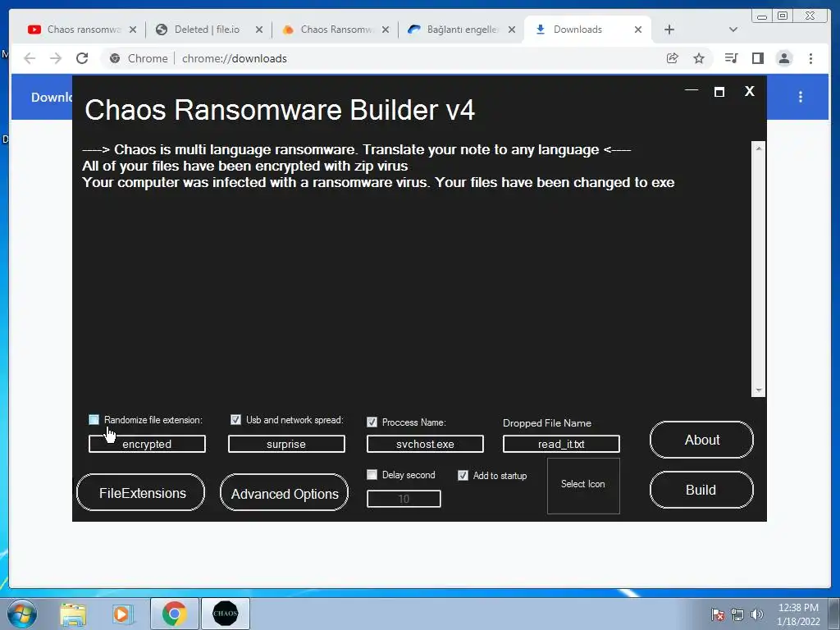Close the Deleted | file.io tab
The height and width of the screenshot is (630, 840).
click(258, 30)
